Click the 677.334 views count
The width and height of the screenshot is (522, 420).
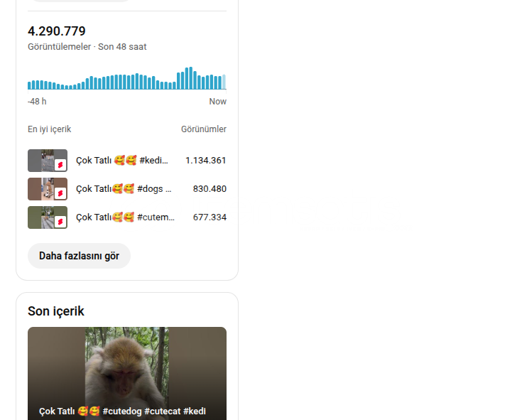point(210,217)
